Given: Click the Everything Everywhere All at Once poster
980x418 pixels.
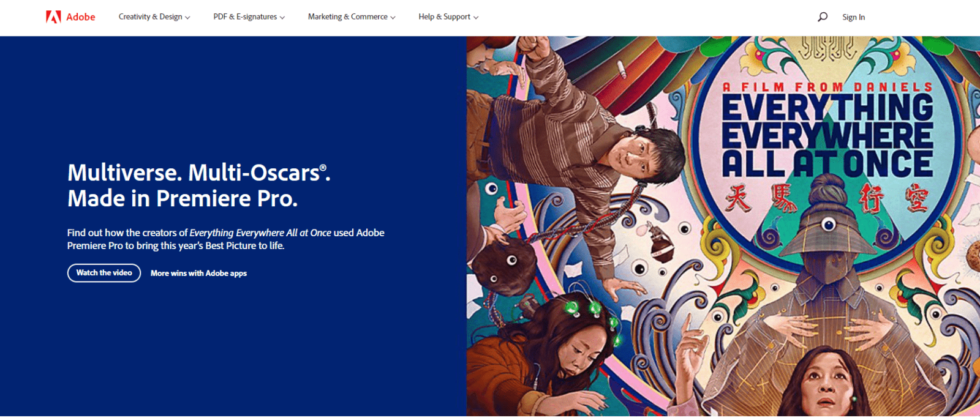Looking at the screenshot, I should pyautogui.click(x=723, y=226).
